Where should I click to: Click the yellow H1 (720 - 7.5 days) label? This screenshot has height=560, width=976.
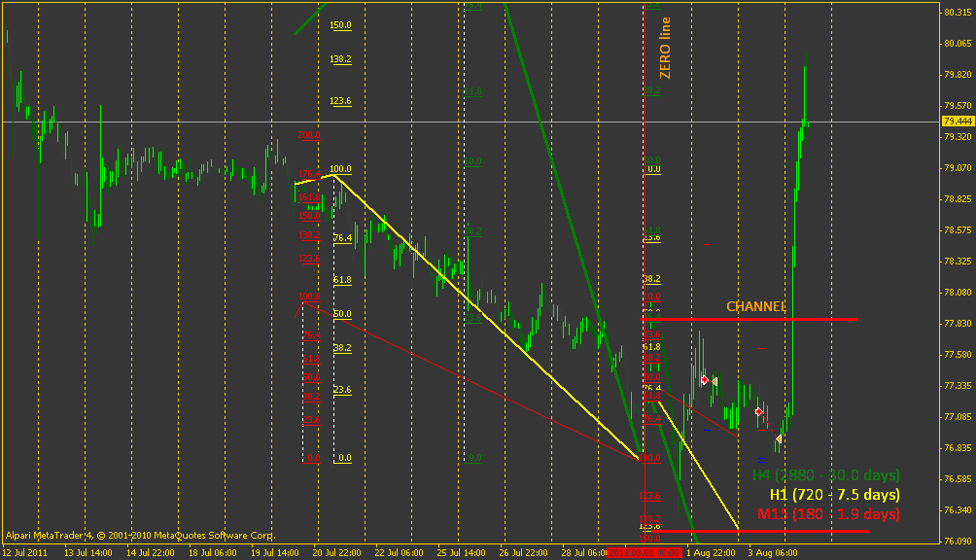pos(835,495)
